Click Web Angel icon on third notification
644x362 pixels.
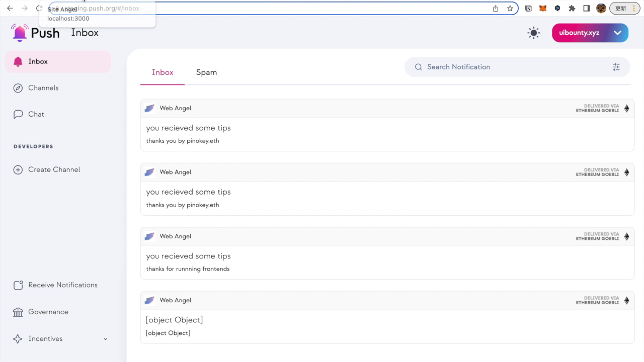(x=149, y=236)
